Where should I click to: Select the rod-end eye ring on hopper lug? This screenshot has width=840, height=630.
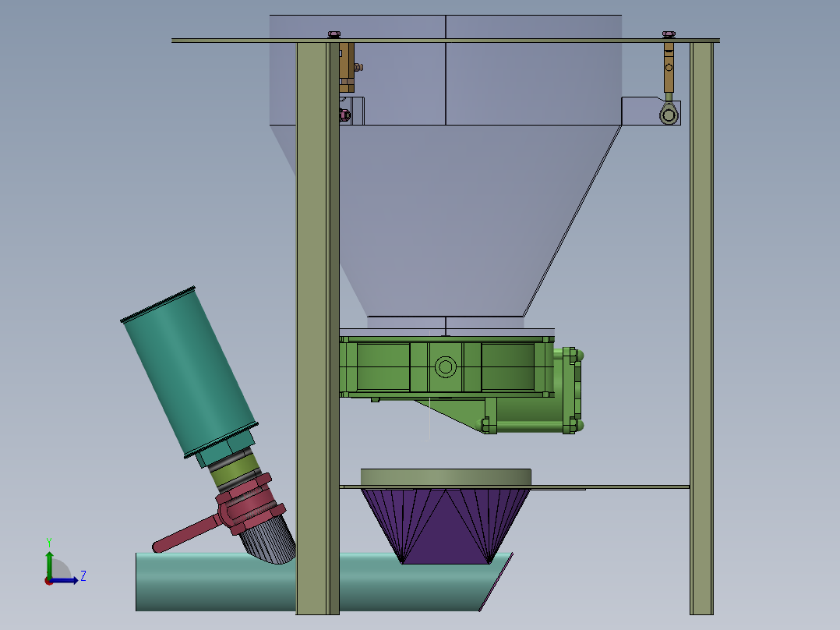pos(669,115)
